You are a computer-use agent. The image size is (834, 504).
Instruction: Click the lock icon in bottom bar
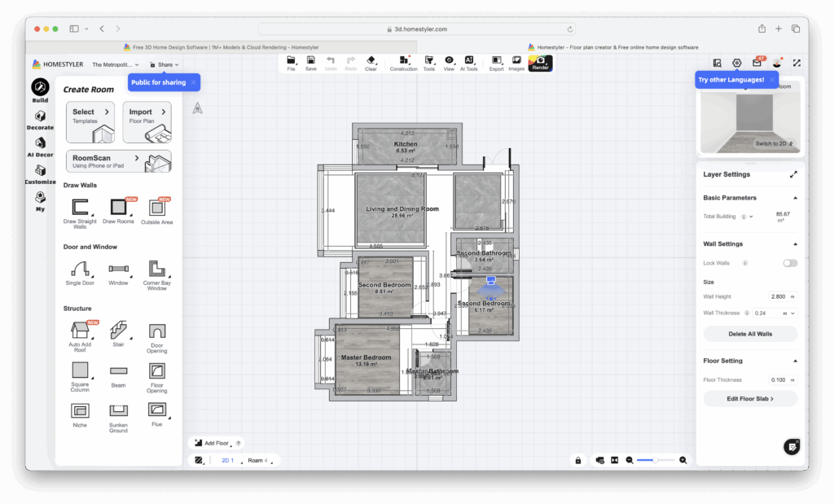pyautogui.click(x=577, y=459)
